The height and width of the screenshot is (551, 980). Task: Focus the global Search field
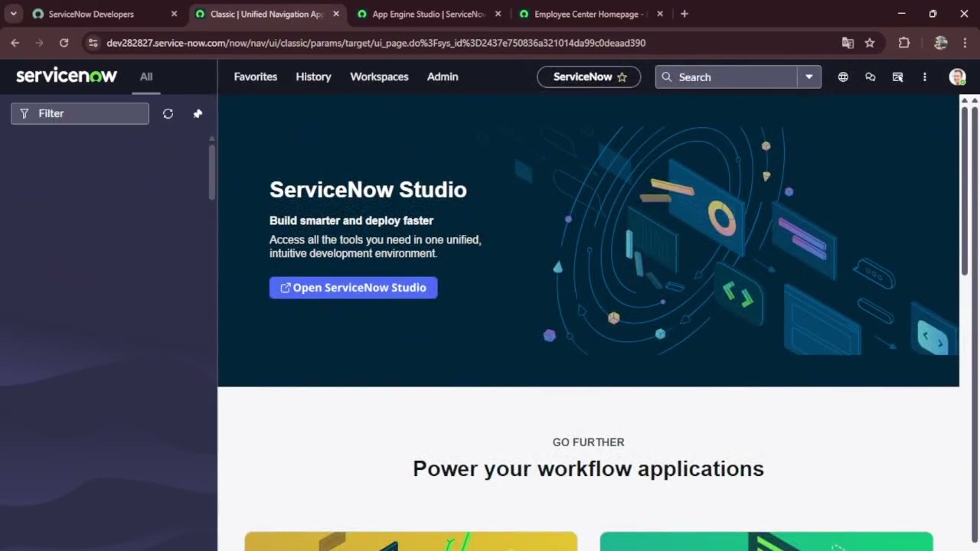tap(726, 77)
